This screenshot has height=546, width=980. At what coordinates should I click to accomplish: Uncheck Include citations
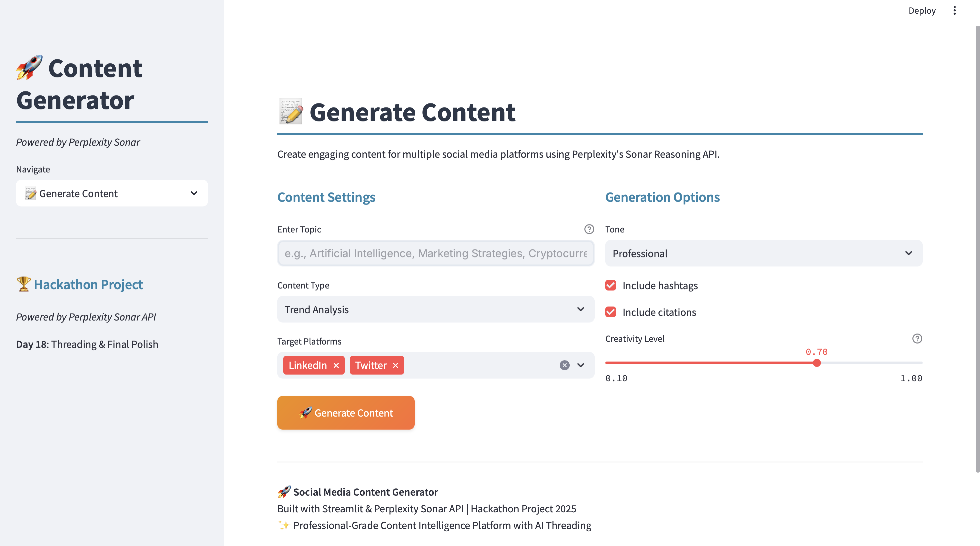click(x=611, y=312)
